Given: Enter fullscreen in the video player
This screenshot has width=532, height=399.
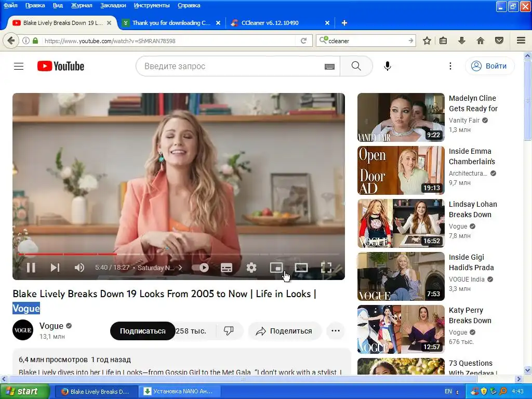Looking at the screenshot, I should 326,268.
